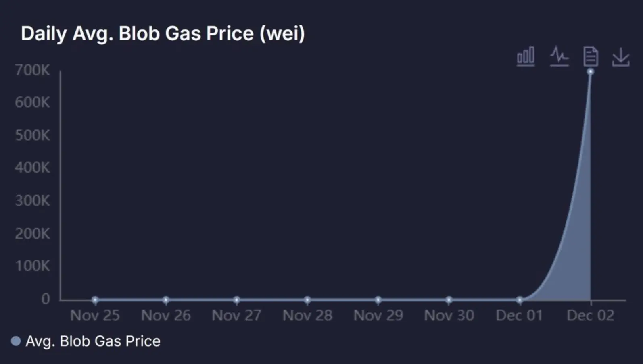Screen dimensions: 643x364
Task: Select the Nov 25 data point marker
Action: (95, 300)
